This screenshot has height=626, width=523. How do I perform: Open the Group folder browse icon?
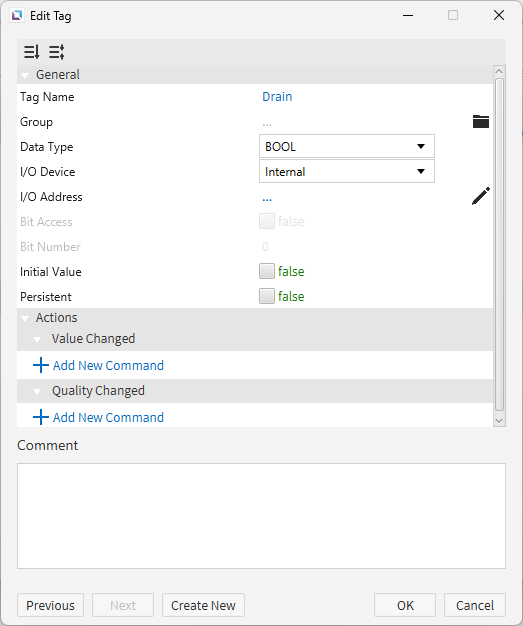(x=481, y=121)
